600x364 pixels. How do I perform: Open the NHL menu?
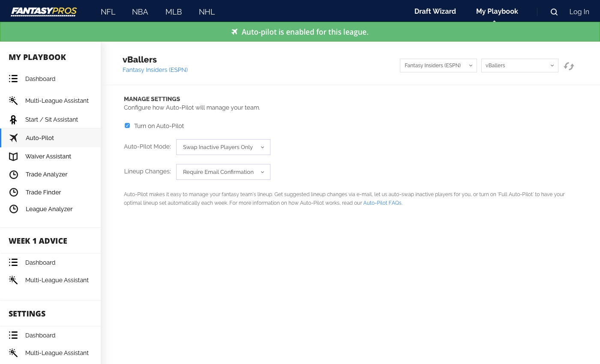click(x=207, y=12)
